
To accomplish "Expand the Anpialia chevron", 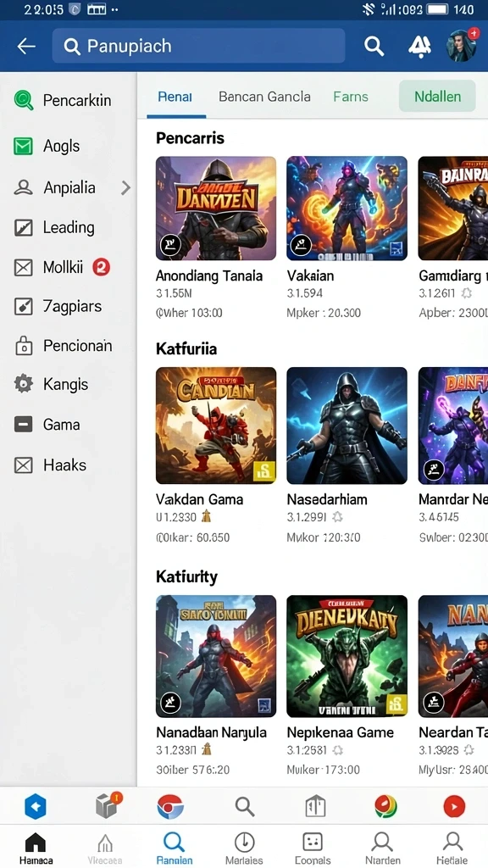I will pyautogui.click(x=125, y=187).
